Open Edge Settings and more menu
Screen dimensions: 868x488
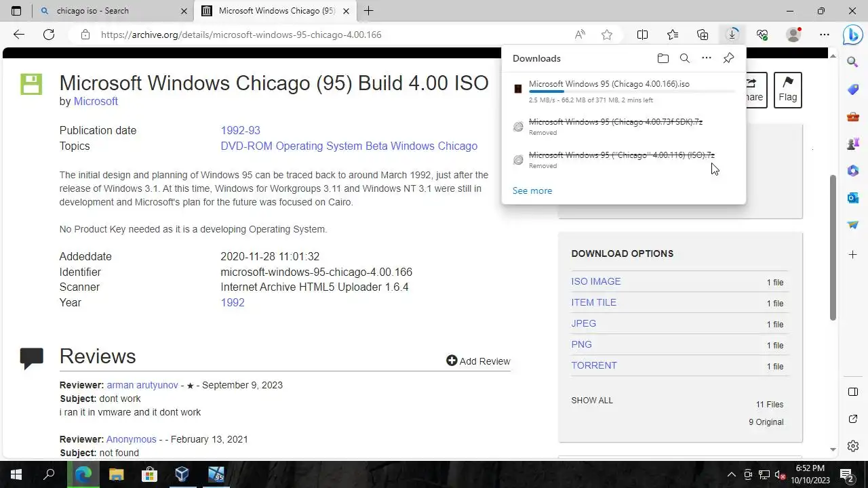[825, 35]
